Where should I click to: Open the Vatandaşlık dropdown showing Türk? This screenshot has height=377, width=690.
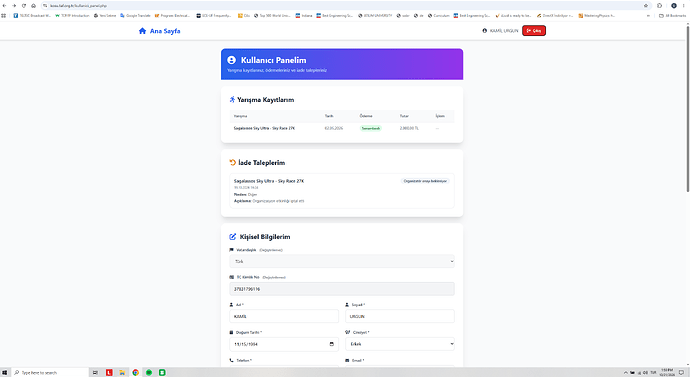tap(342, 261)
